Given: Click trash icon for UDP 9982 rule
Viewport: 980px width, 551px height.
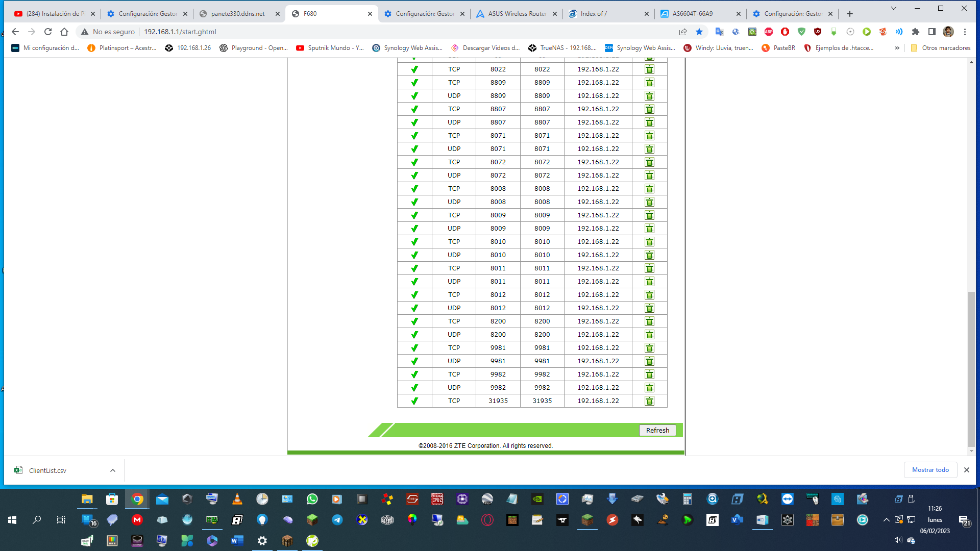Looking at the screenshot, I should click(x=649, y=388).
